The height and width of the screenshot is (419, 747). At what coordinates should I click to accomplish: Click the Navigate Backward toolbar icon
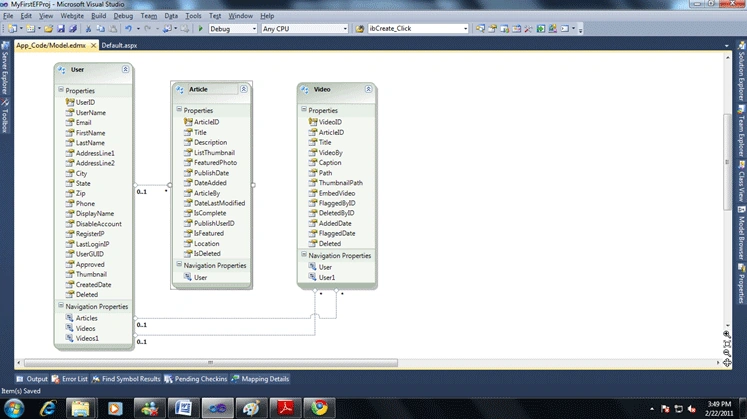pyautogui.click(x=167, y=29)
